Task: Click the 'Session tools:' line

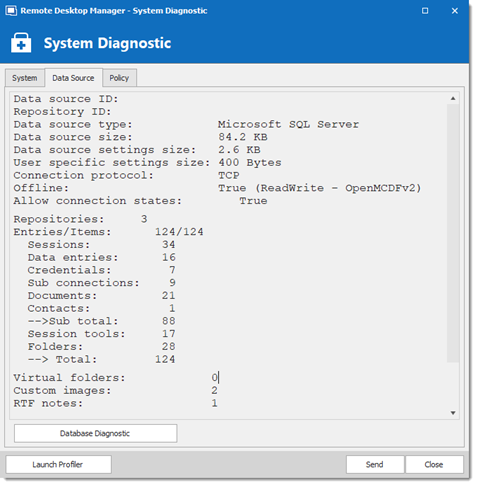Action: point(101,334)
